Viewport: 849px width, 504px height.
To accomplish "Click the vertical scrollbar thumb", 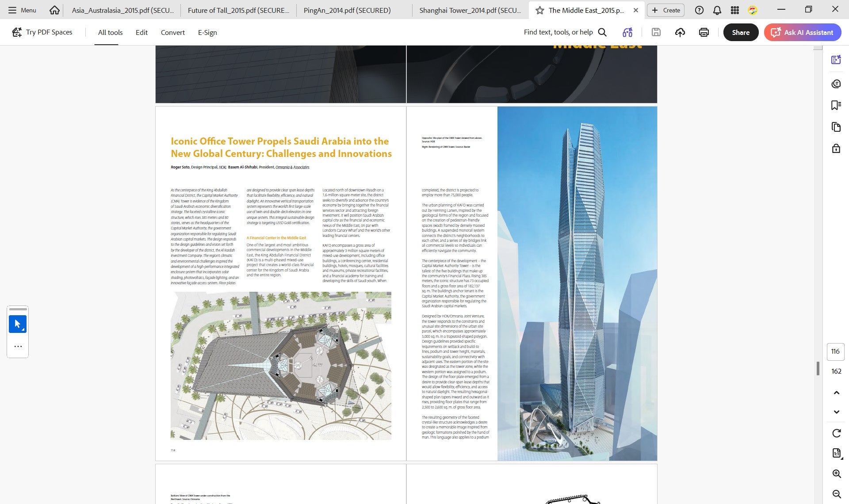I will click(818, 369).
